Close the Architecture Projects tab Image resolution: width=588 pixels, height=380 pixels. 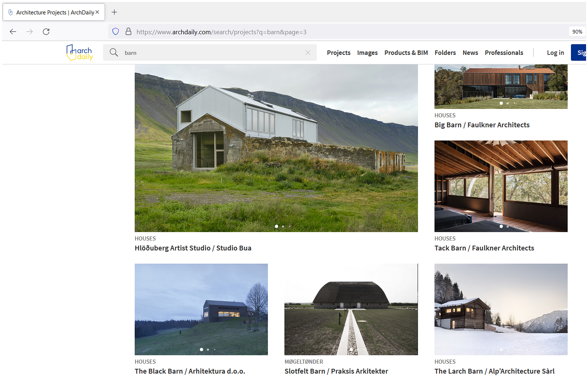point(97,12)
